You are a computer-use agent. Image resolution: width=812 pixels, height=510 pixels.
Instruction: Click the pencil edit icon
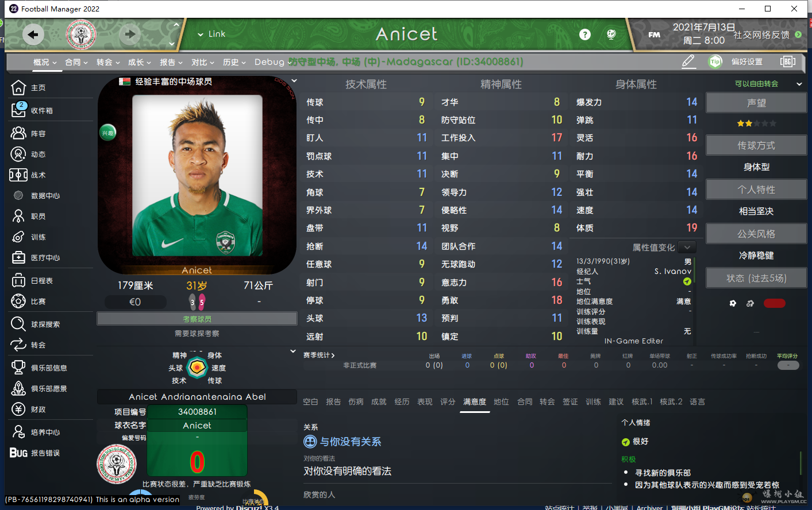click(688, 61)
